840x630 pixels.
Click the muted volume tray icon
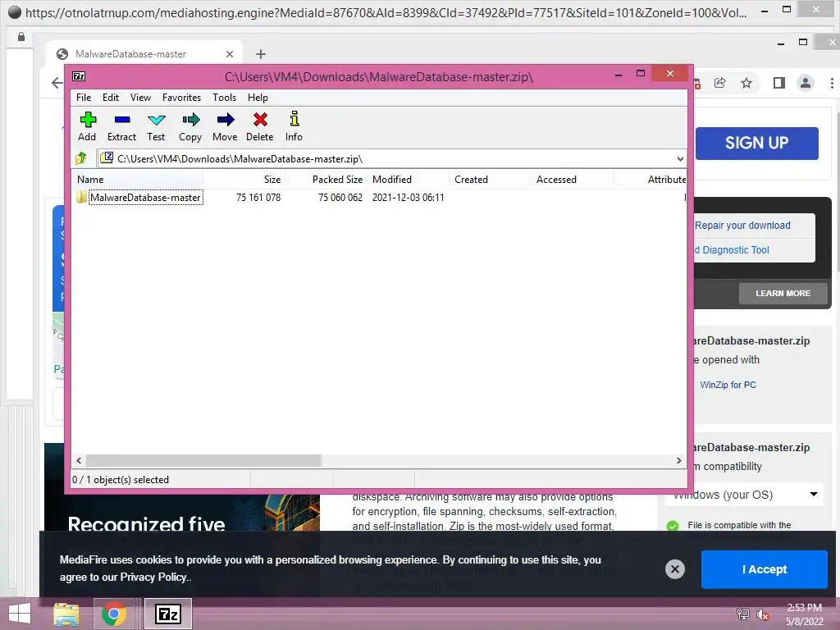pyautogui.click(x=762, y=615)
